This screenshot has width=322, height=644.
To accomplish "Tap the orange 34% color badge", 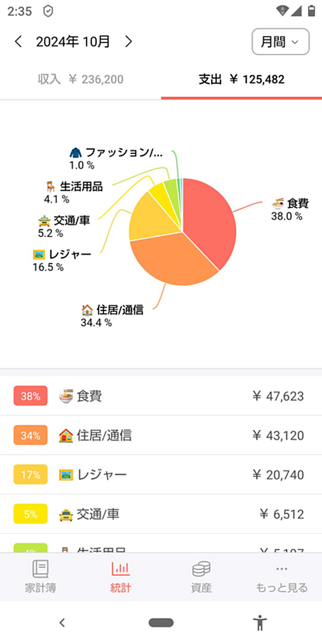I will click(x=30, y=435).
